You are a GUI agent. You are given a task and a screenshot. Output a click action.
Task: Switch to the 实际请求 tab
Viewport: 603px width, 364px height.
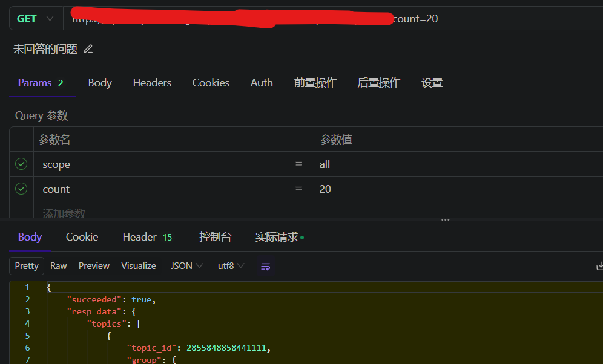(277, 237)
